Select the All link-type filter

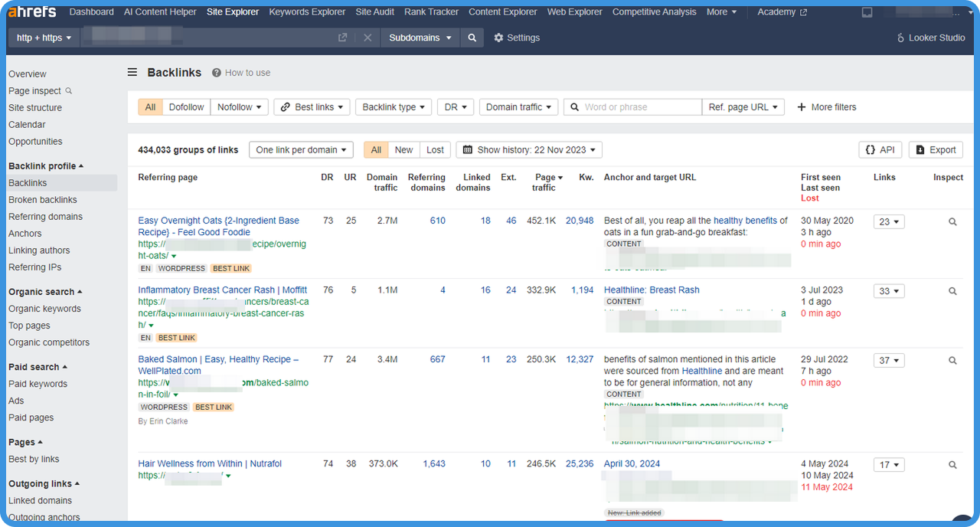click(x=150, y=107)
